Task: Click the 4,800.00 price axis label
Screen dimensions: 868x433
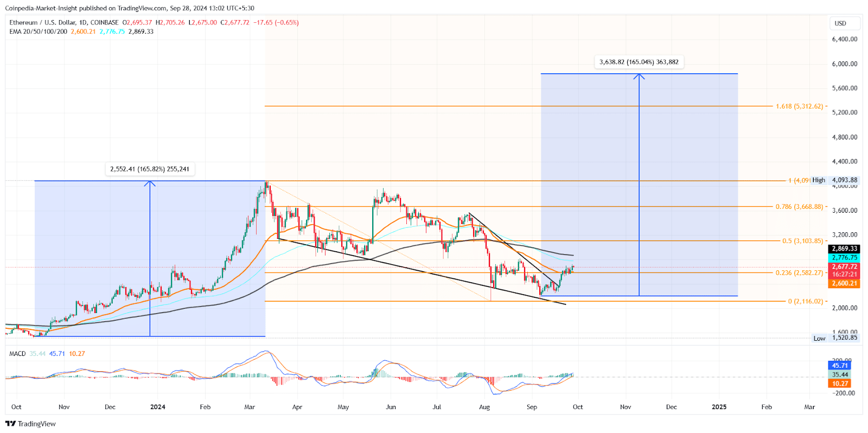Action: pos(845,137)
